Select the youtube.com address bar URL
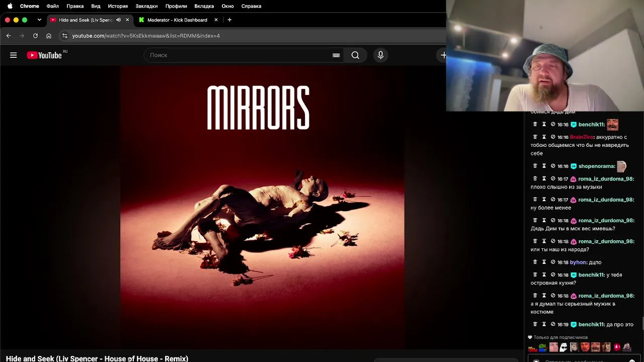Screen dimensions: 644x362 [x=146, y=36]
